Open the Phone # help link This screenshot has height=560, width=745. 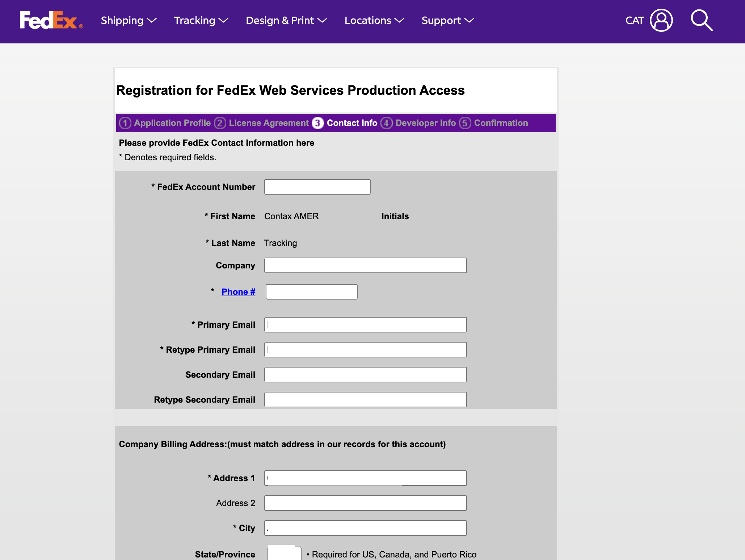238,292
